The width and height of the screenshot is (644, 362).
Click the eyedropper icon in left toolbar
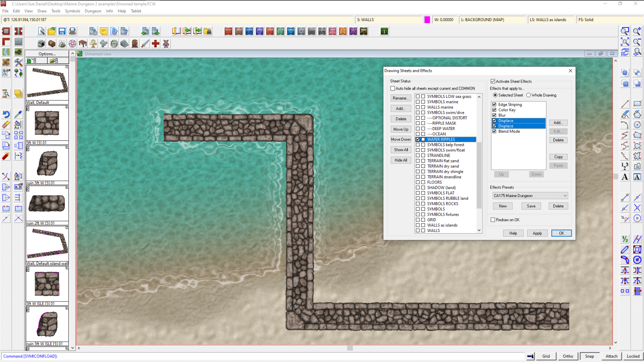[x=18, y=114]
